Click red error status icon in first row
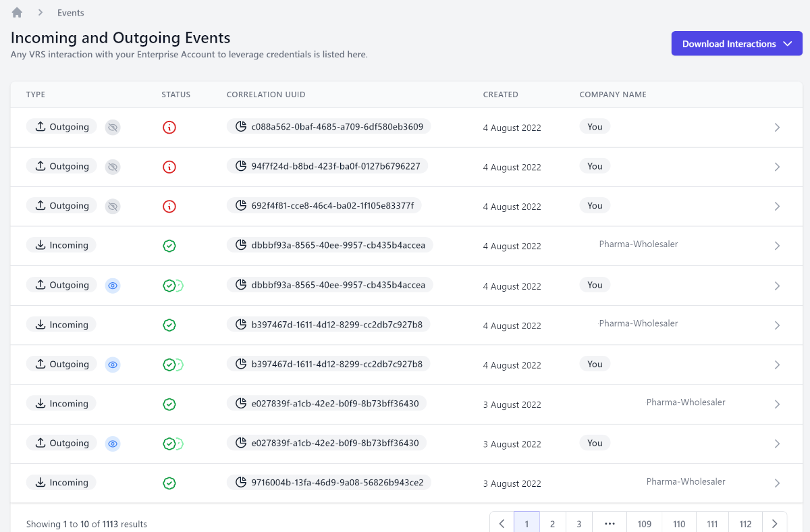 pyautogui.click(x=169, y=127)
